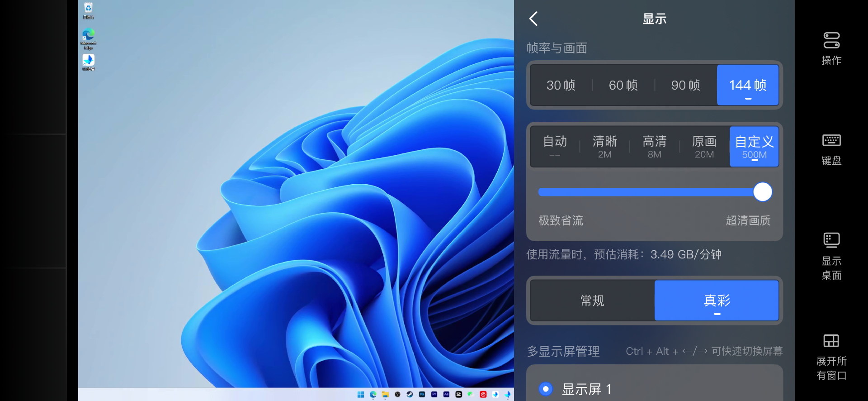
Task: Switch color mode to 真彩
Action: coord(717,301)
